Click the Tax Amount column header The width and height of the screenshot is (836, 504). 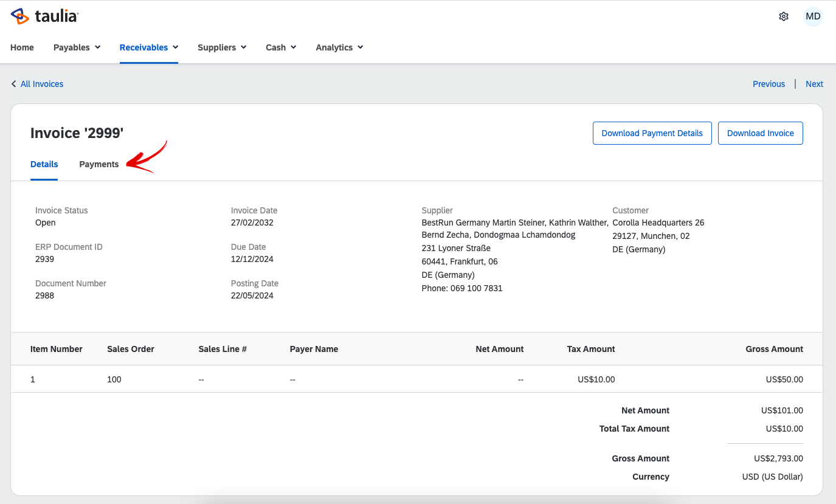(x=591, y=349)
